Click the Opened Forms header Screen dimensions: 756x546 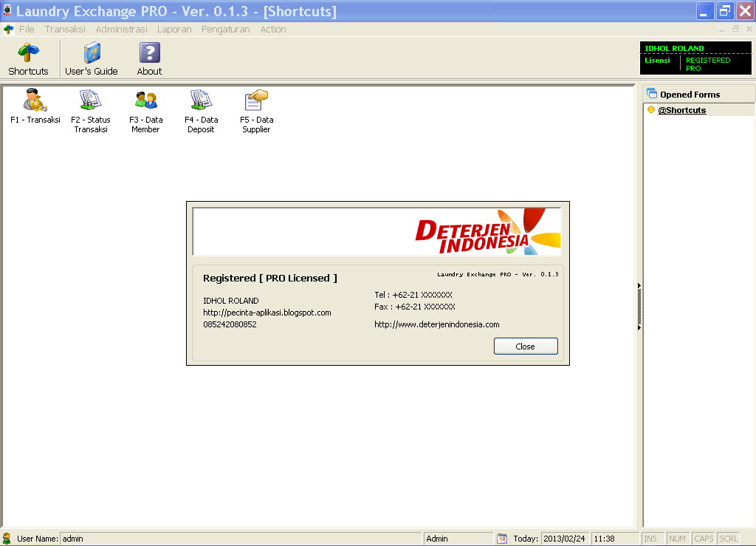pyautogui.click(x=699, y=94)
